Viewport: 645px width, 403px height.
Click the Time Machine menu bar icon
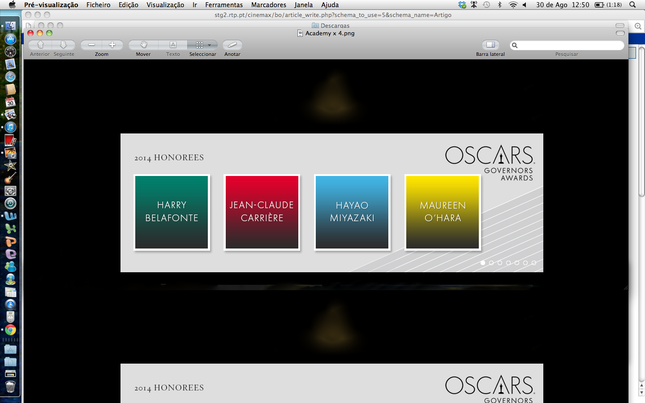(487, 5)
